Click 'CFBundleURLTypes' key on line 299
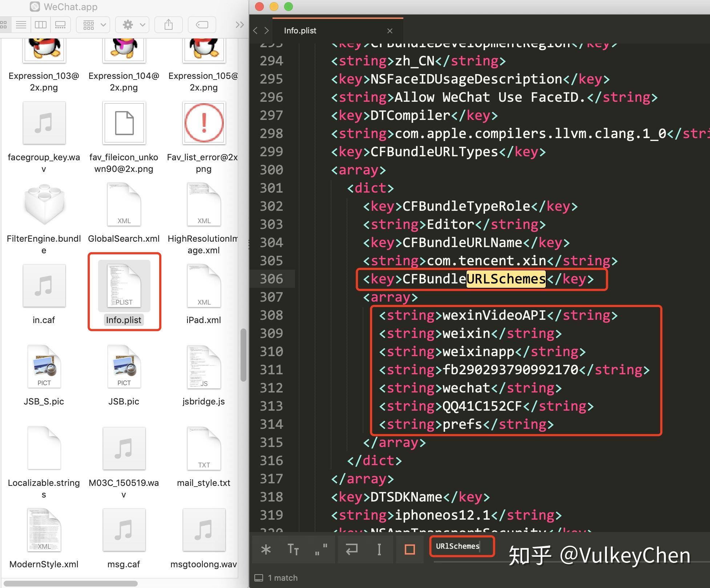The height and width of the screenshot is (588, 710). point(434,152)
